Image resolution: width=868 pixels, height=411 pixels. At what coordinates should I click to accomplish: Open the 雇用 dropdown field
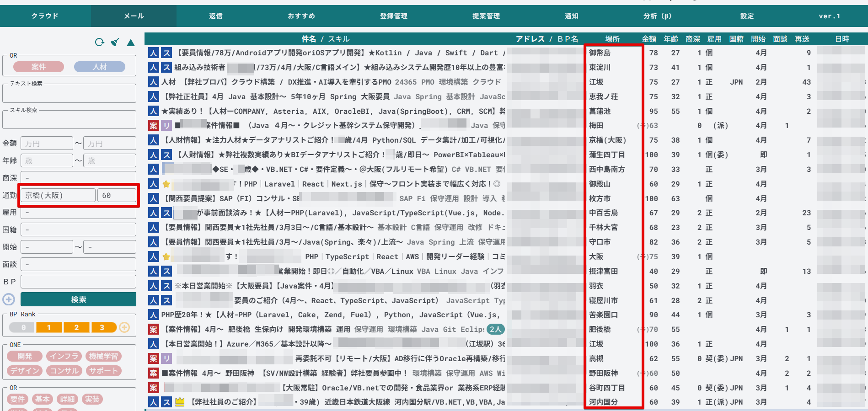click(78, 213)
